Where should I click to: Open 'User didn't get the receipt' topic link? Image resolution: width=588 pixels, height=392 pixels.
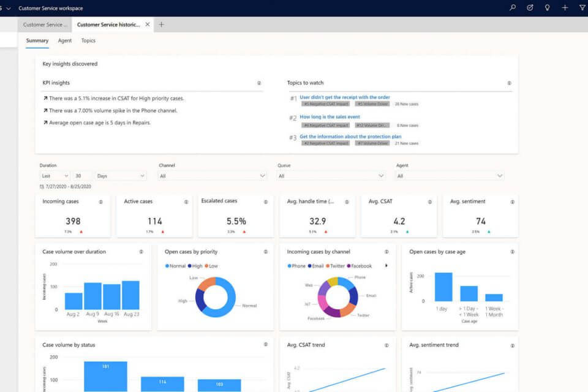click(345, 97)
